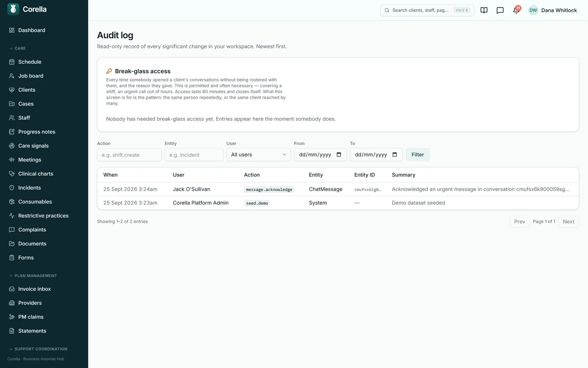Image resolution: width=588 pixels, height=368 pixels.
Task: Open the All users dropdown
Action: coord(259,155)
